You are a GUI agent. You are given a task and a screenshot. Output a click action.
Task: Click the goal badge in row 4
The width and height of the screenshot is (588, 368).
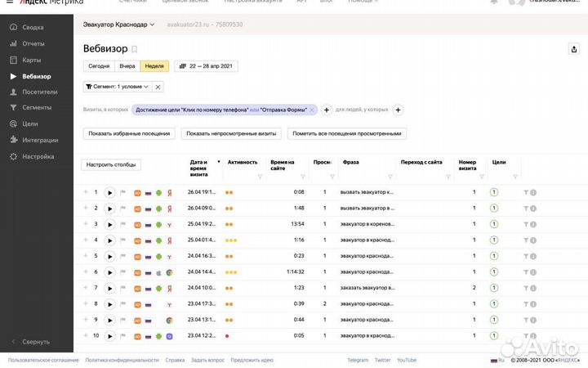(494, 240)
